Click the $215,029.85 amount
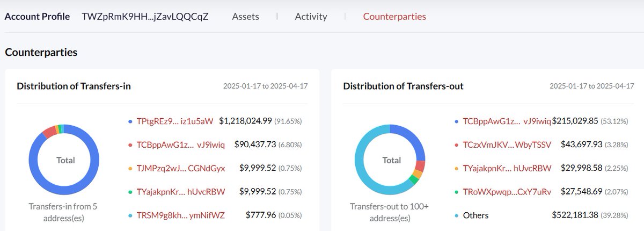644x231 pixels. point(575,121)
